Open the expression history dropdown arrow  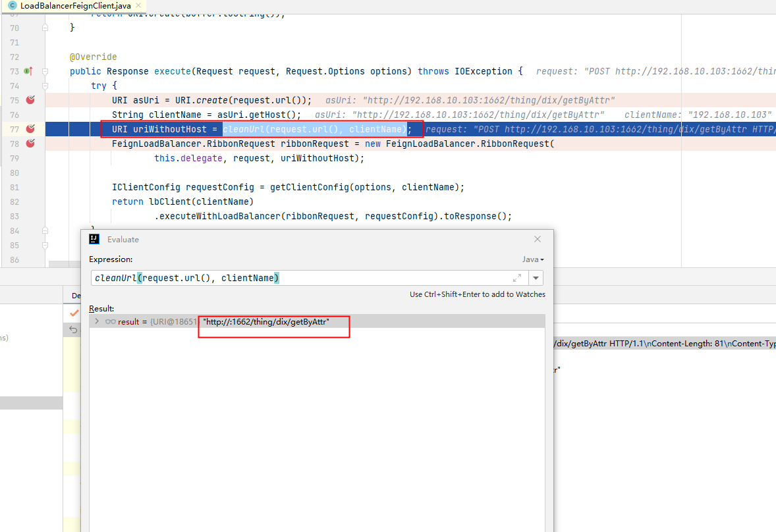tap(536, 278)
